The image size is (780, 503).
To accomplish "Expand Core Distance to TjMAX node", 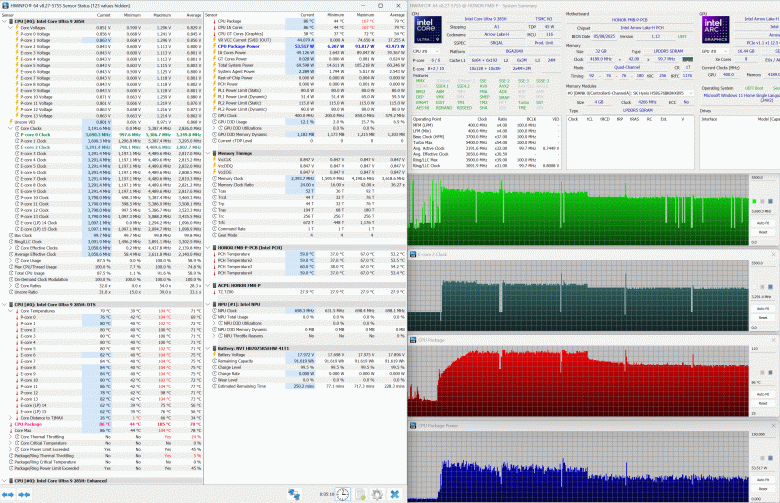I will 10,418.
